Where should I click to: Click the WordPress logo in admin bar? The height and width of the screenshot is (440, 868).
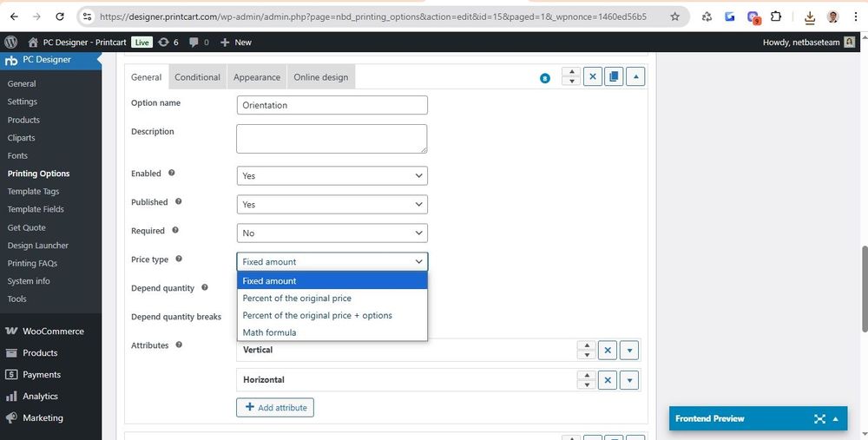[x=10, y=42]
